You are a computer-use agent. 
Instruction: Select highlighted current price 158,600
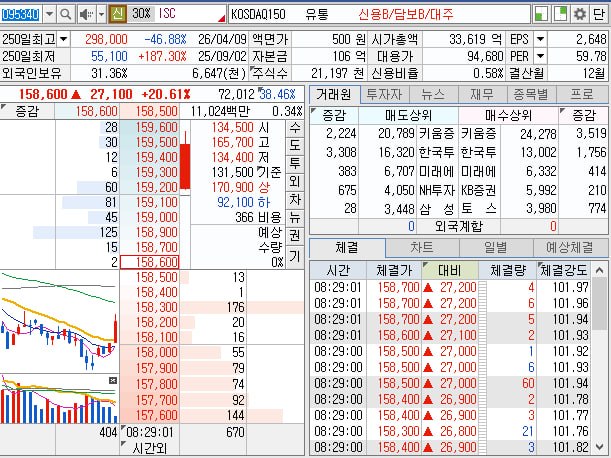150,262
